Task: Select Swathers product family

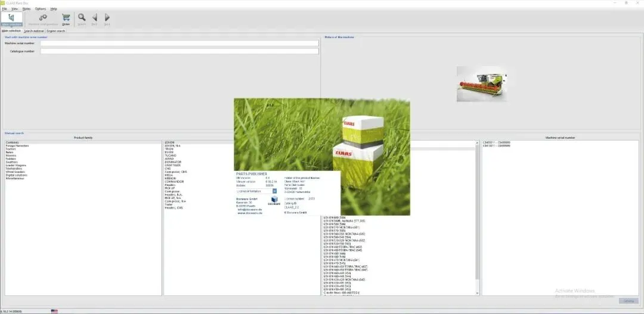Action: pos(83,162)
